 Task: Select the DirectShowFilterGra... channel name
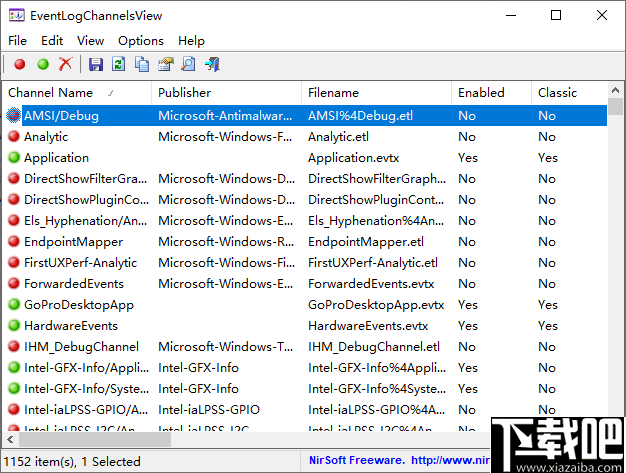[x=85, y=179]
